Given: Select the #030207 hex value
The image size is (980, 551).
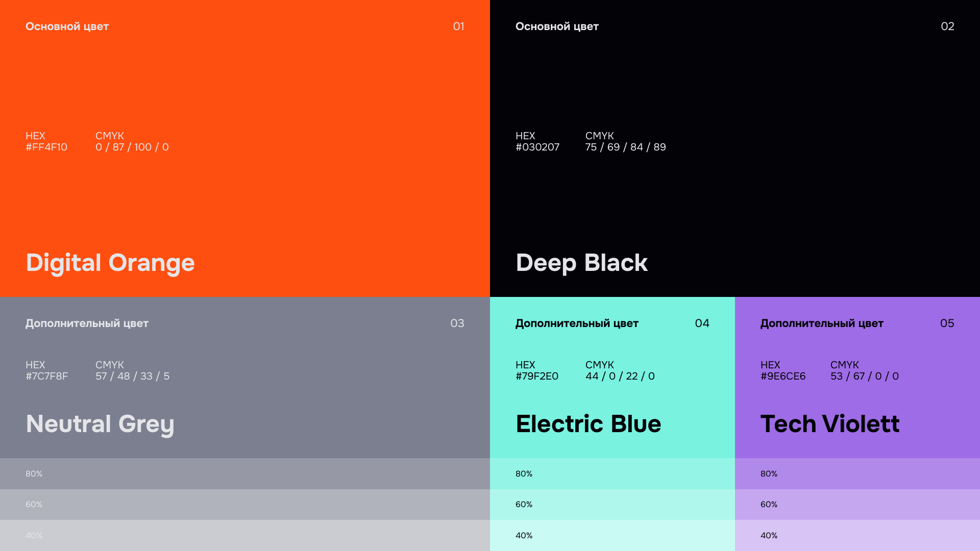Looking at the screenshot, I should (x=537, y=147).
